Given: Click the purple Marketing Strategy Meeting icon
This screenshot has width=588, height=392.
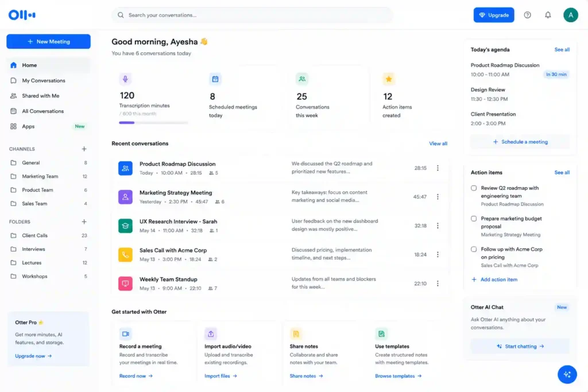Looking at the screenshot, I should click(x=125, y=197).
